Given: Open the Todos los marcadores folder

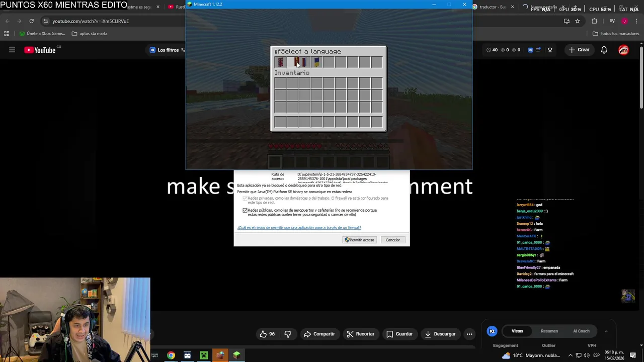Looking at the screenshot, I should (616, 34).
